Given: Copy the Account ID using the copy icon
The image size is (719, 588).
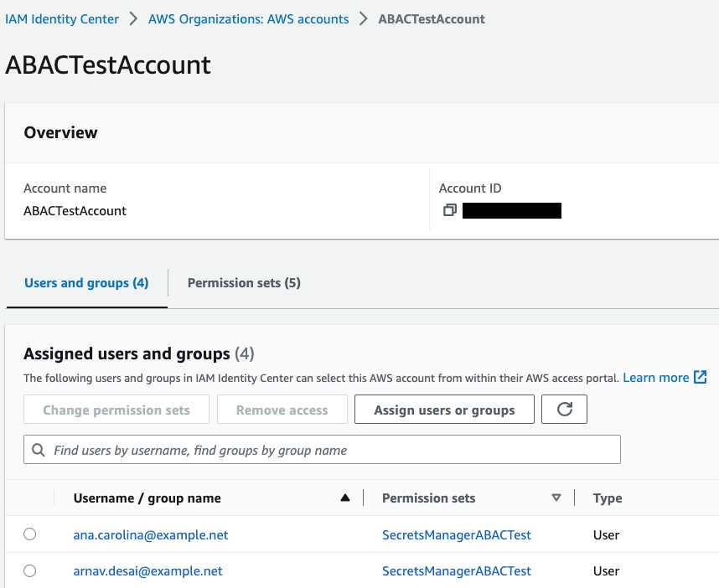Looking at the screenshot, I should [x=450, y=210].
